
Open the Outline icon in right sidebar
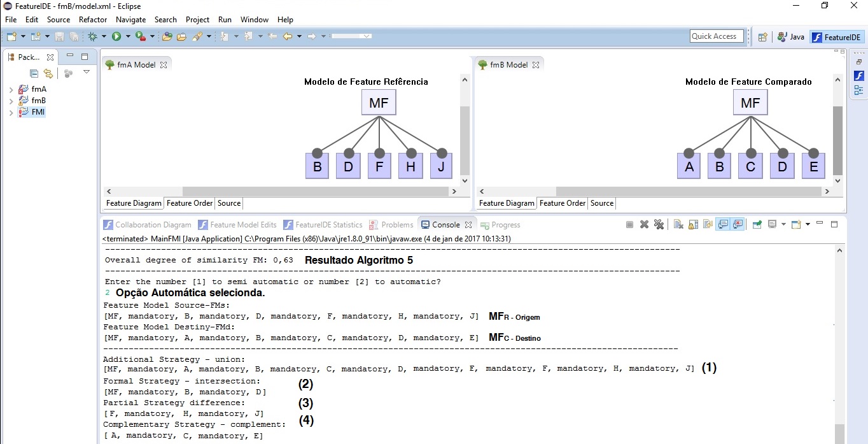click(858, 90)
